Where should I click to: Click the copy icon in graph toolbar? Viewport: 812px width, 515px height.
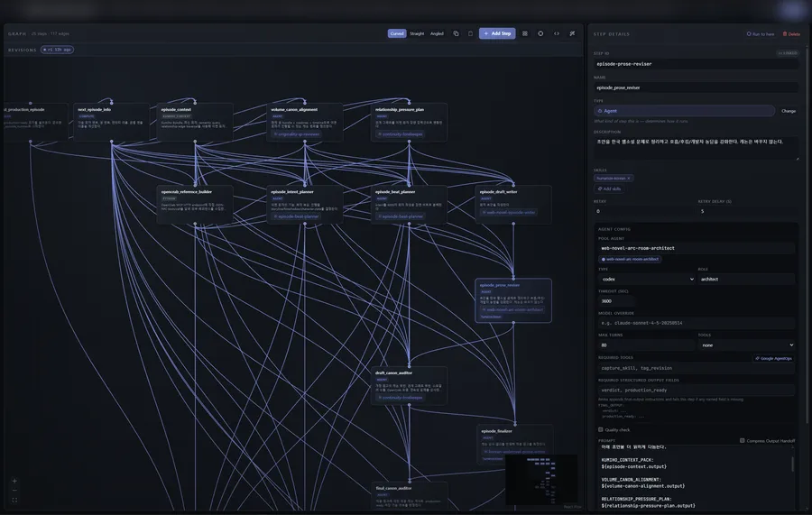(x=457, y=33)
